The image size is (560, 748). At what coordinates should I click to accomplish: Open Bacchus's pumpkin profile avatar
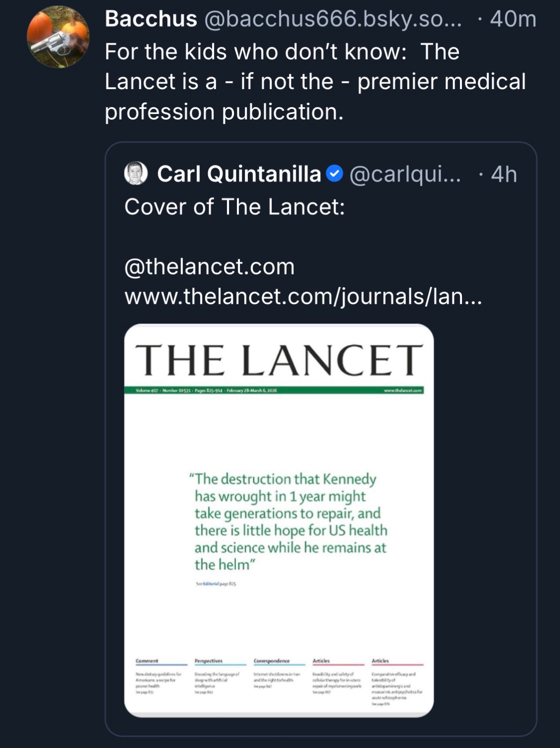coord(58,37)
